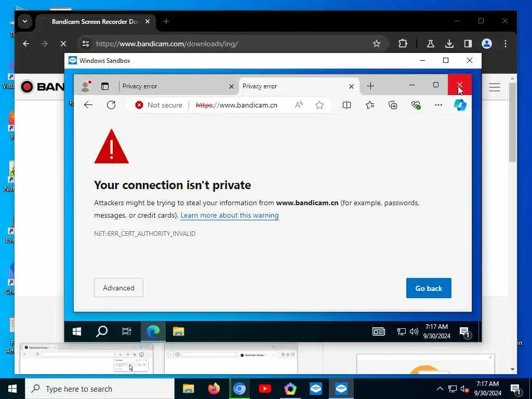This screenshot has width=532, height=399.
Task: Close the Chrome Bandicam tab
Action: pyautogui.click(x=147, y=21)
